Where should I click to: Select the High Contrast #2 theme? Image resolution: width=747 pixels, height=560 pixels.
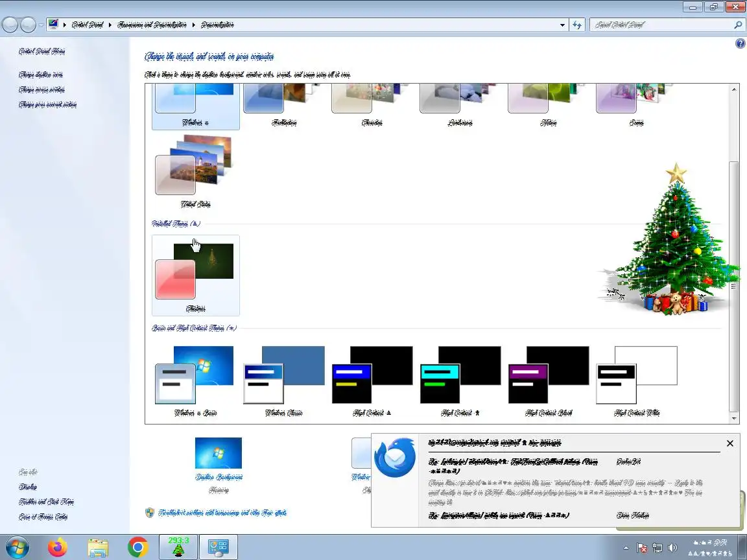[460, 381]
